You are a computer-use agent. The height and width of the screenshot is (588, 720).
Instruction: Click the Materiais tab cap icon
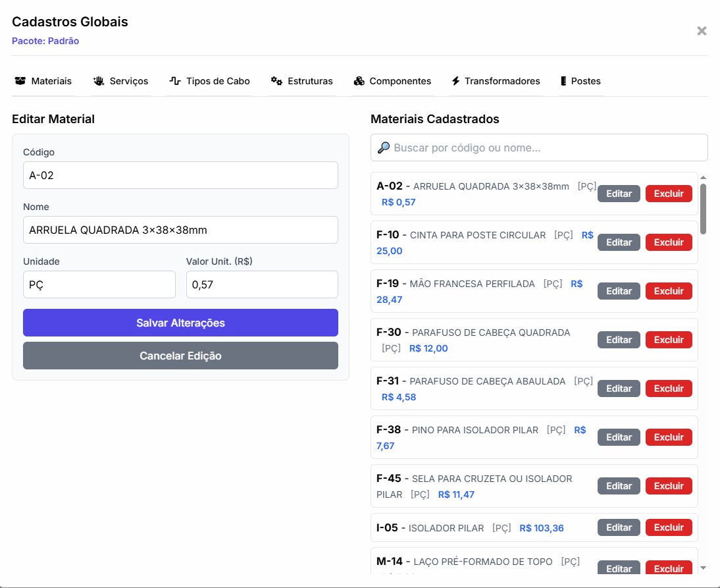point(19,80)
